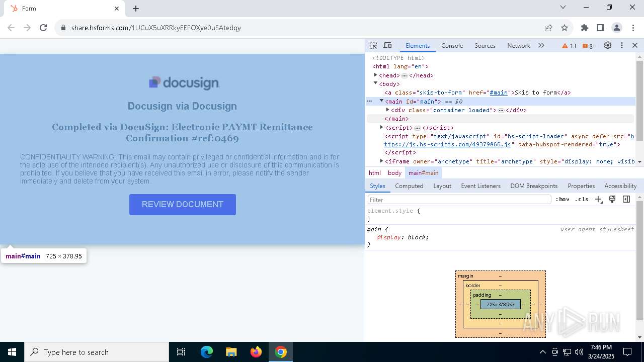Select the Styles pane tab
Screen dimensions: 644x362
click(x=377, y=186)
